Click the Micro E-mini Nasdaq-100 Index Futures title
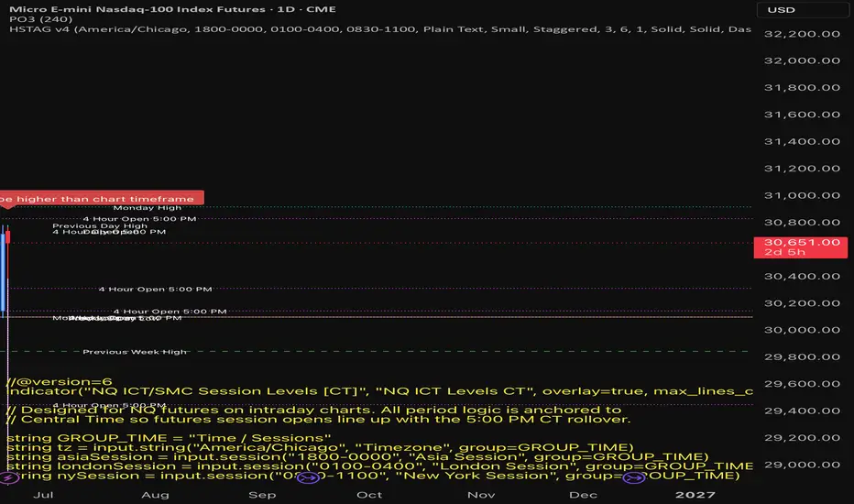The height and width of the screenshot is (504, 854). (172, 9)
